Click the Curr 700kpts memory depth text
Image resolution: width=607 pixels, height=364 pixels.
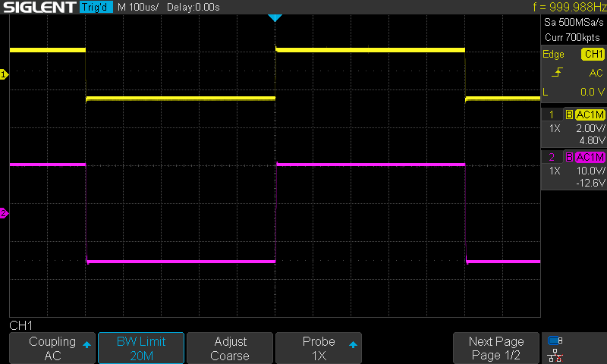(x=572, y=37)
